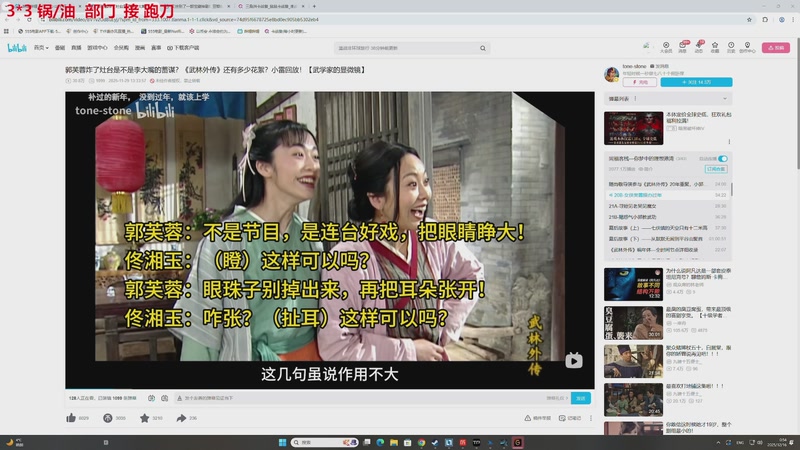The image size is (800, 450).
Task: Select playlist item 《武林外传》编年体
Action: [667, 250]
